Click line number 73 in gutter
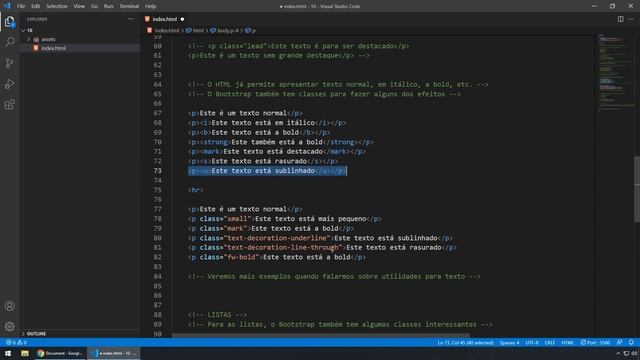 tap(158, 171)
